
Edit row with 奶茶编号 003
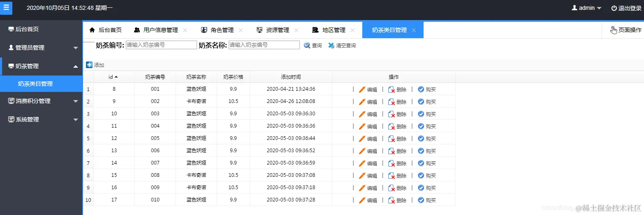368,114
